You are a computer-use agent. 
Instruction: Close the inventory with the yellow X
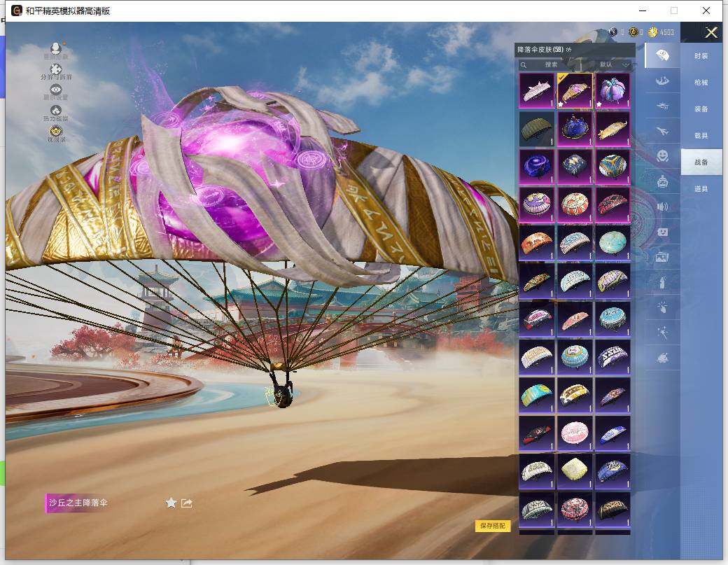(x=711, y=33)
